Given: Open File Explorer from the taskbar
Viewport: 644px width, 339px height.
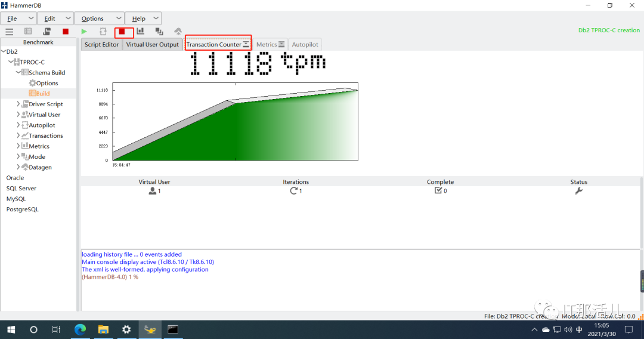Looking at the screenshot, I should click(103, 329).
